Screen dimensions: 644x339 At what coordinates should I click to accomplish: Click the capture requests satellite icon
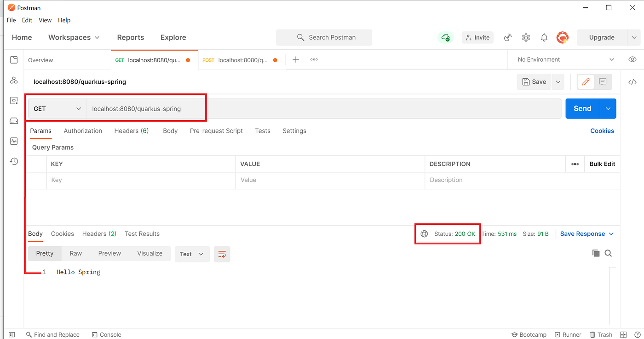coord(508,37)
